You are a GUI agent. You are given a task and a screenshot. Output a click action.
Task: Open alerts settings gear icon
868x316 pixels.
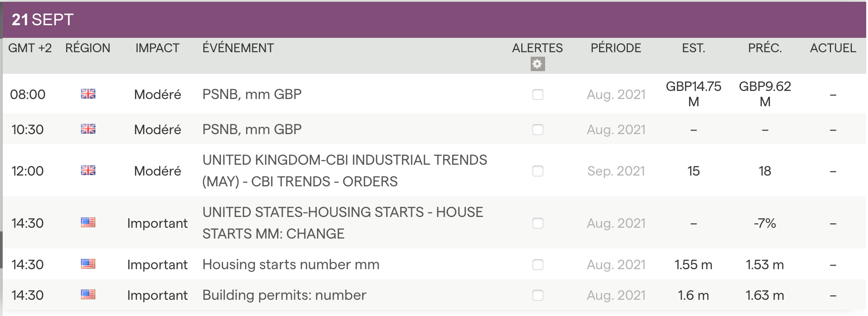coord(537,64)
